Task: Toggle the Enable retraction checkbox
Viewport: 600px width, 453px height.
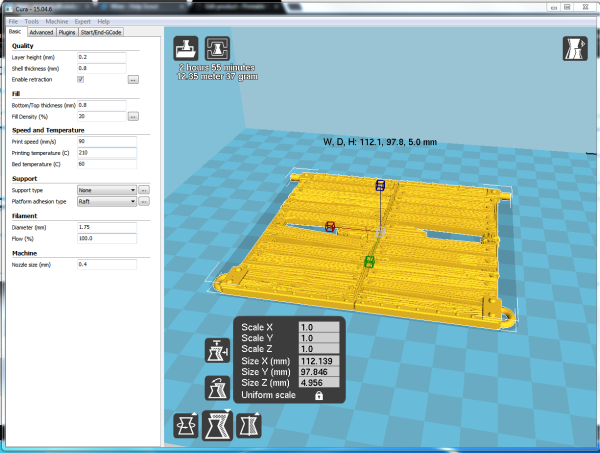Action: click(x=81, y=79)
